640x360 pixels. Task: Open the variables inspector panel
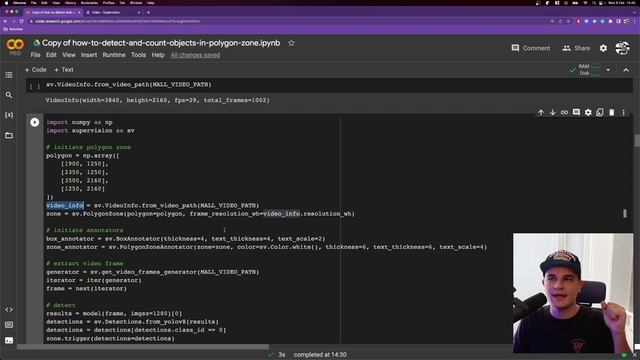coord(9,115)
